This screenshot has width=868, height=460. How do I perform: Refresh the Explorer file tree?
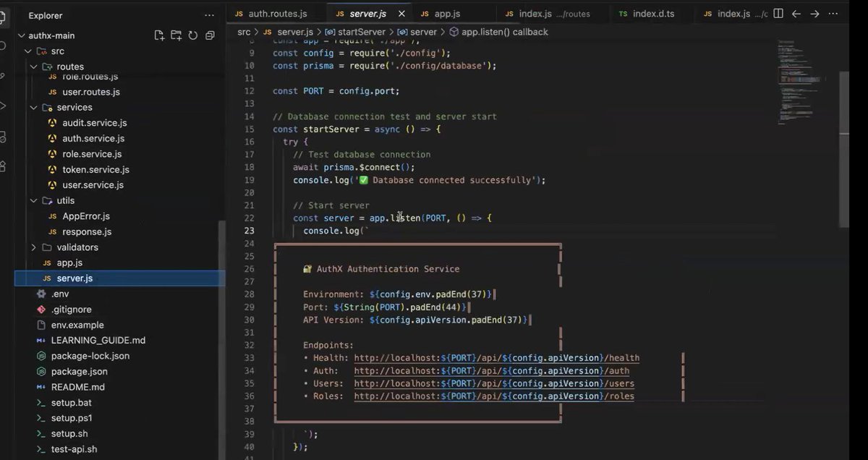coord(193,35)
